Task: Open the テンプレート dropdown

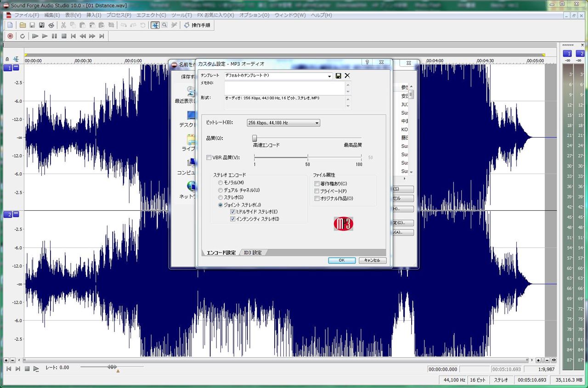Action: (x=329, y=76)
